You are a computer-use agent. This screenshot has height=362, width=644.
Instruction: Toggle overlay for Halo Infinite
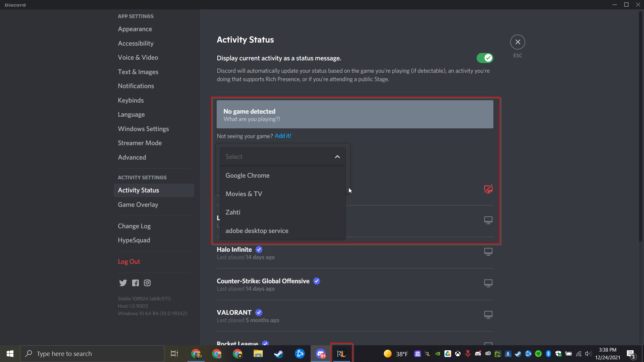click(488, 252)
